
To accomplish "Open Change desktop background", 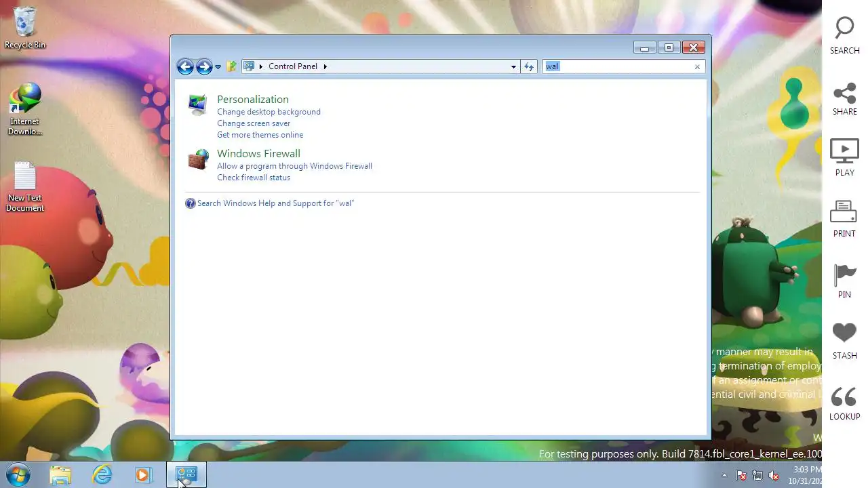I will point(269,112).
